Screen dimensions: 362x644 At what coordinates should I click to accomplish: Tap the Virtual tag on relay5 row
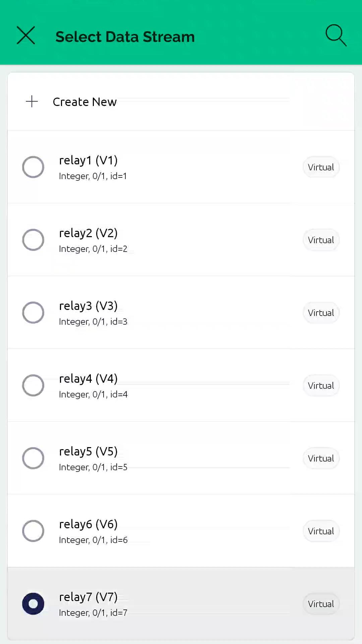click(x=321, y=458)
